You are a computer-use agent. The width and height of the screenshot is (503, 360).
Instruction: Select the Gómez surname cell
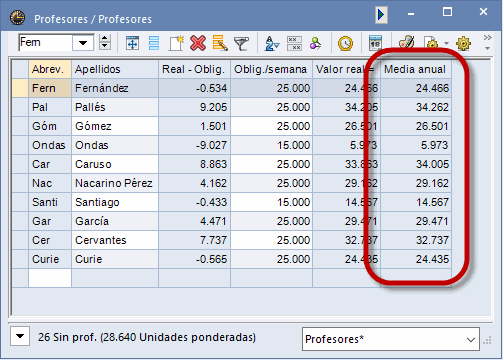click(115, 126)
